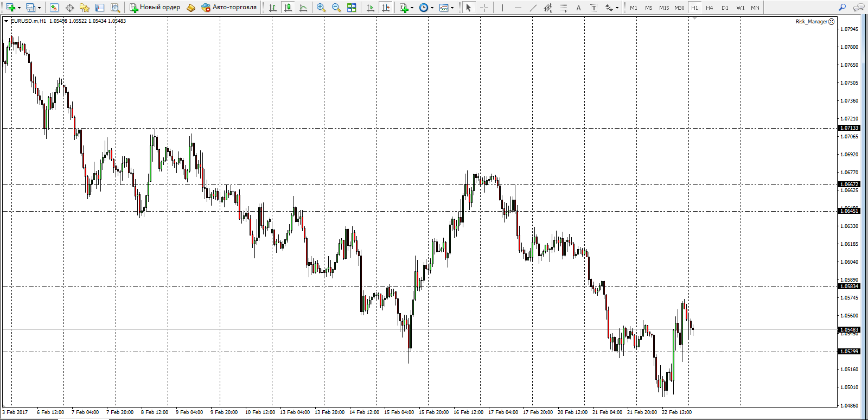Open the EURUSD.m chart triangle menu
This screenshot has width=868, height=420.
(x=6, y=21)
